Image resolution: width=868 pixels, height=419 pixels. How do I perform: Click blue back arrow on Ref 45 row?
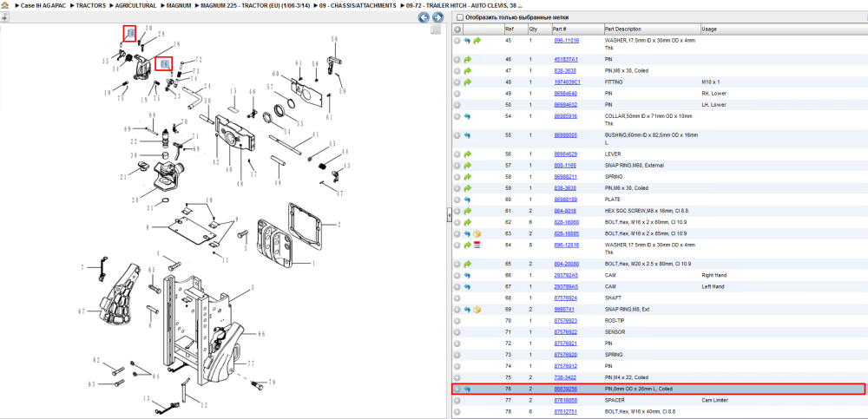[x=467, y=41]
